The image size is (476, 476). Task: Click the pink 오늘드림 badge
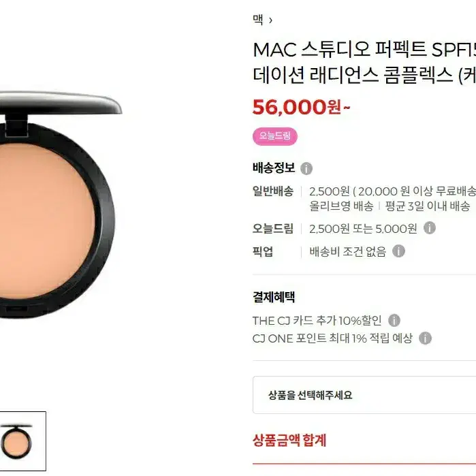[274, 136]
